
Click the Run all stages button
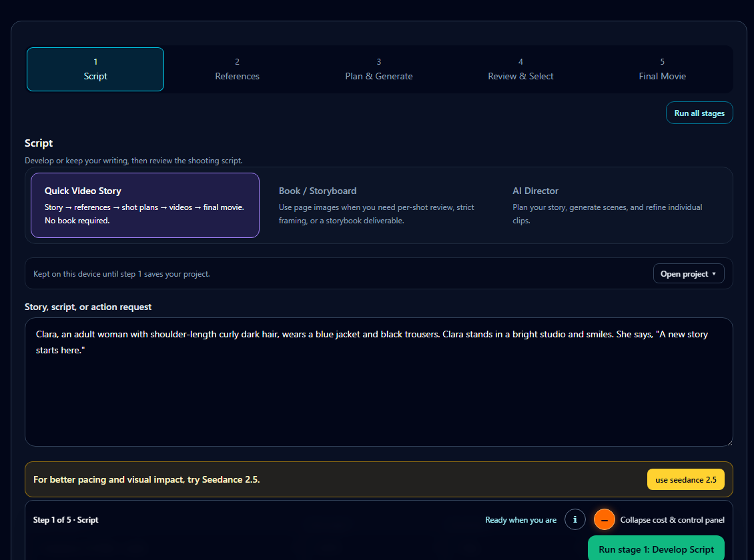click(699, 113)
